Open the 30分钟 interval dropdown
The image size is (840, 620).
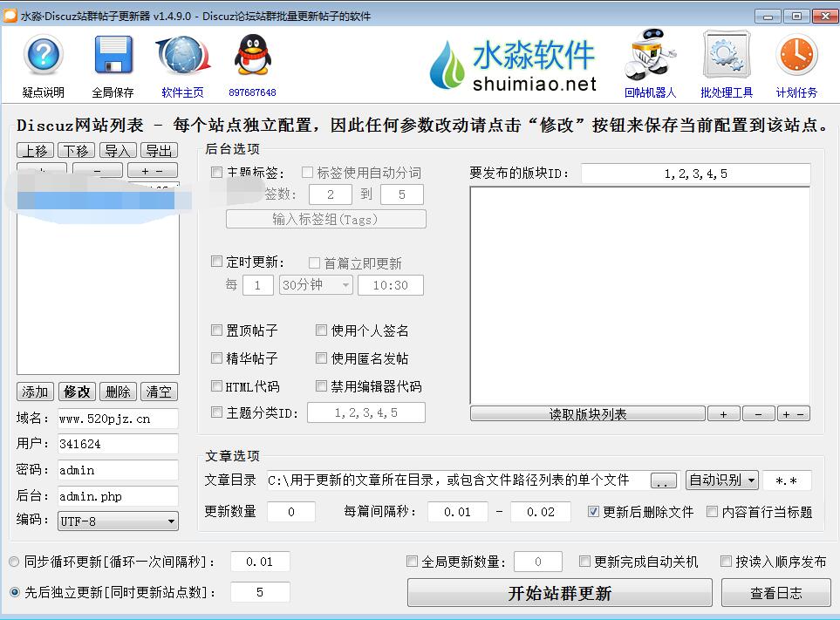[316, 285]
